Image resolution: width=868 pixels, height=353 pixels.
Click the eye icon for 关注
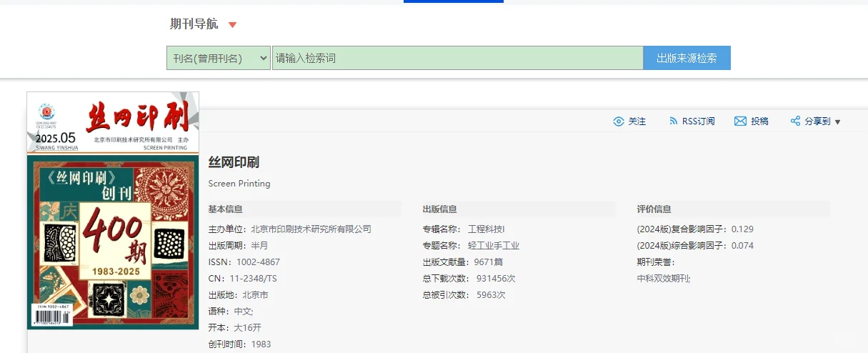[619, 121]
